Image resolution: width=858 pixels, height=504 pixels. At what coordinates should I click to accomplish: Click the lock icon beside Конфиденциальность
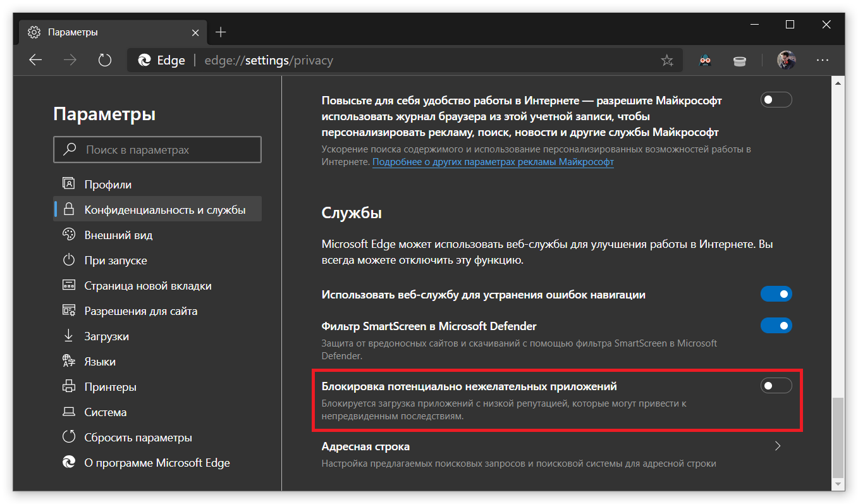coord(69,209)
